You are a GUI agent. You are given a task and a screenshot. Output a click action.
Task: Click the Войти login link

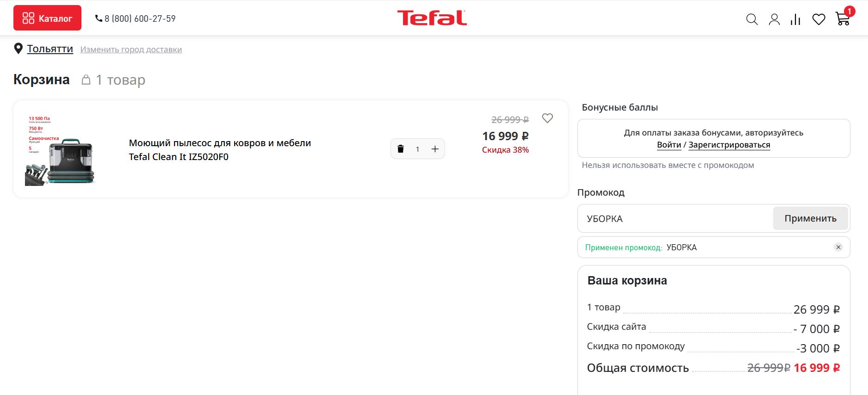[x=669, y=145]
